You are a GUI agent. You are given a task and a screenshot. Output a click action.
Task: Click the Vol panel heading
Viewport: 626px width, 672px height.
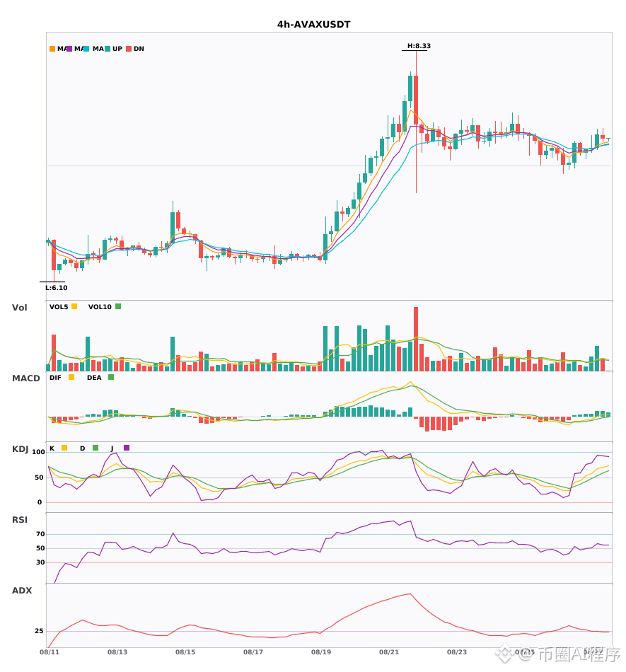pyautogui.click(x=19, y=308)
